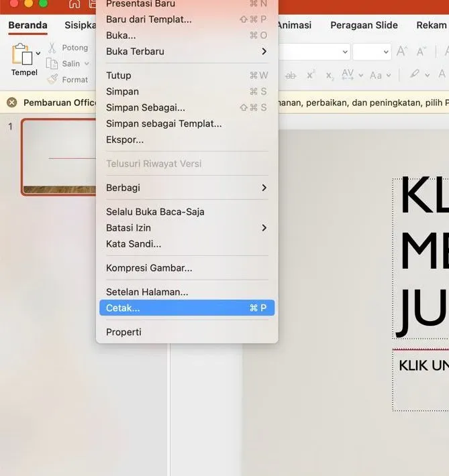Toggle strikethrough formatting
Viewport: 449px width, 476px height.
click(291, 75)
